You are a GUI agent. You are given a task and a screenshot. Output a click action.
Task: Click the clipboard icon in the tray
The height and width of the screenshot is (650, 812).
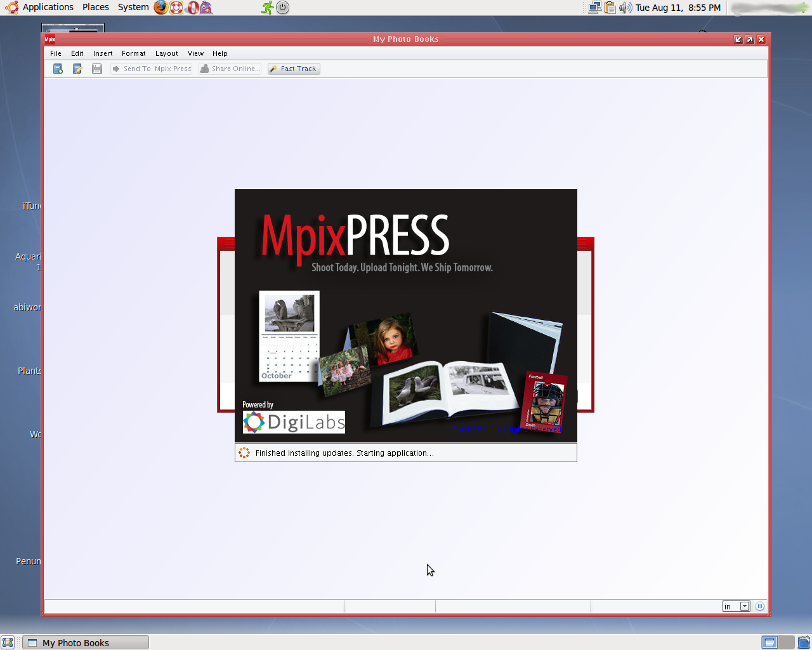click(610, 7)
